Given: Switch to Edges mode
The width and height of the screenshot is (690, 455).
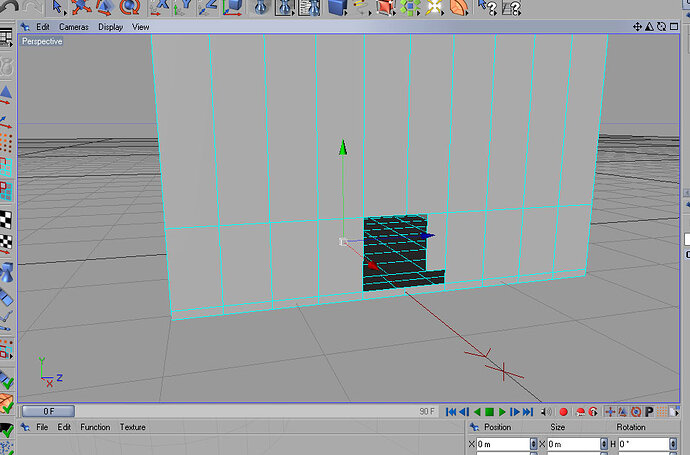Looking at the screenshot, I should 6,167.
